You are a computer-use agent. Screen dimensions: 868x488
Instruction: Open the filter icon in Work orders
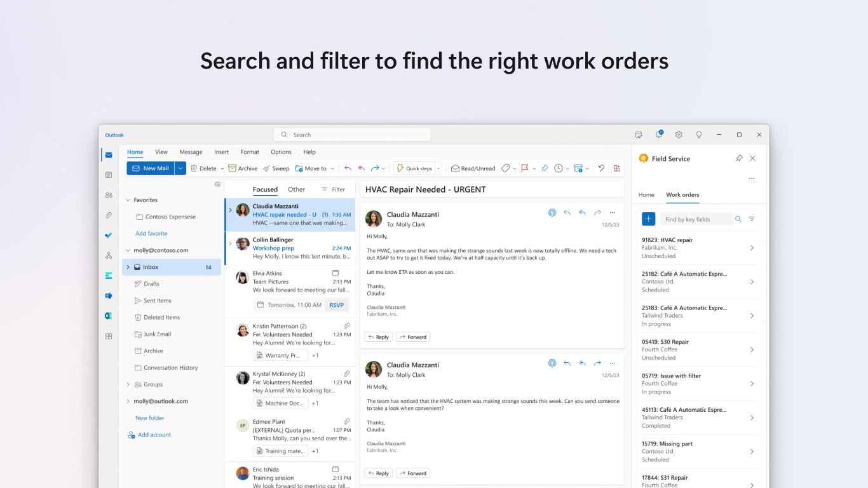[x=752, y=219]
